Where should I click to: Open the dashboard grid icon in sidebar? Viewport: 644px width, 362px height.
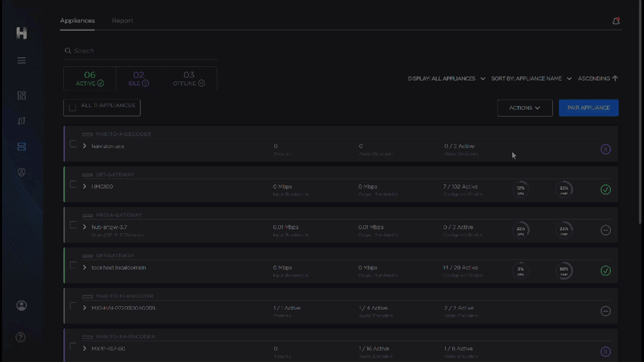pyautogui.click(x=22, y=96)
